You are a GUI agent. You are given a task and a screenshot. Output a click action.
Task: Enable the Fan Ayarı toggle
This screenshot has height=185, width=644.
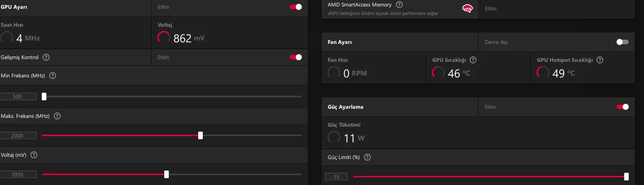(622, 42)
